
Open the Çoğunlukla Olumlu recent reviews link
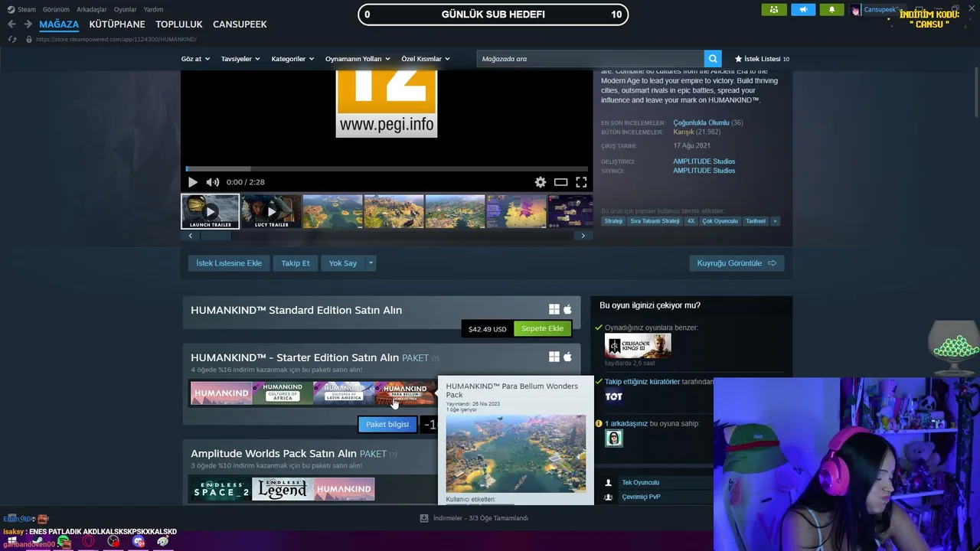pyautogui.click(x=701, y=123)
